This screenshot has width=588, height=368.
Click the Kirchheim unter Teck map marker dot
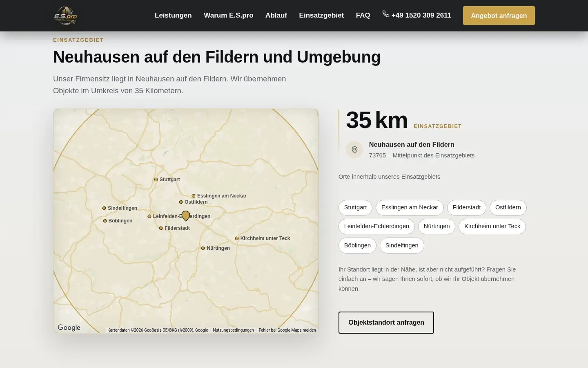click(237, 238)
